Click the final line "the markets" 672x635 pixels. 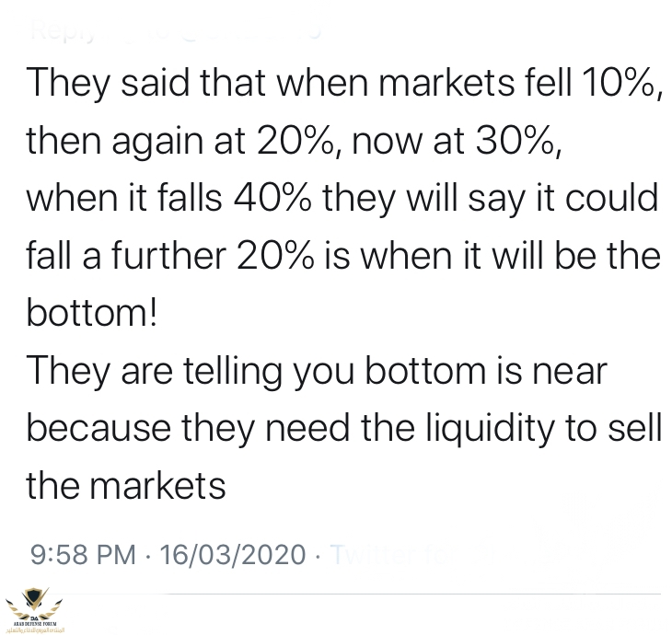click(126, 486)
